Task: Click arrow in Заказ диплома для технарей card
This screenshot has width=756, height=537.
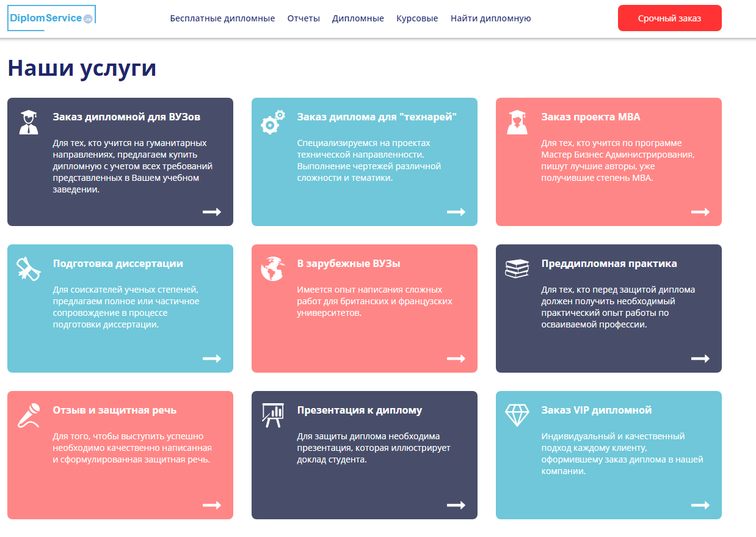Action: [456, 212]
